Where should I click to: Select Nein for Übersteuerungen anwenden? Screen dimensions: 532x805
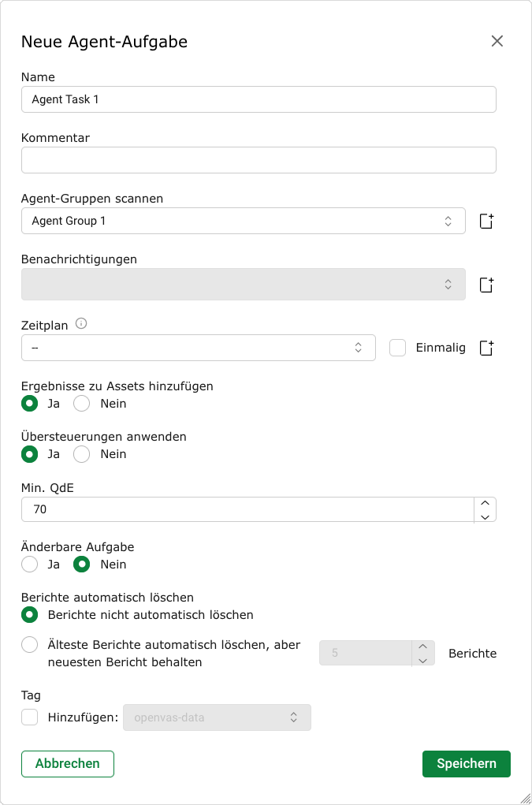pyautogui.click(x=82, y=454)
